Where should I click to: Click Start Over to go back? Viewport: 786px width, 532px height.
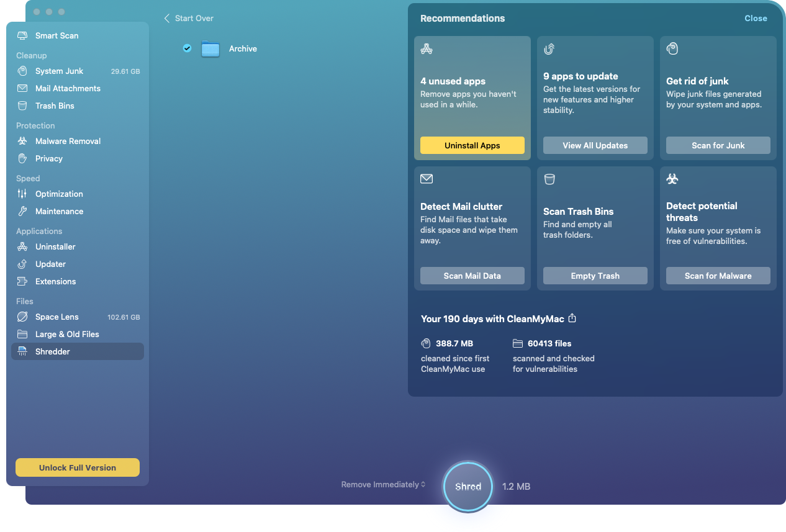click(x=189, y=19)
